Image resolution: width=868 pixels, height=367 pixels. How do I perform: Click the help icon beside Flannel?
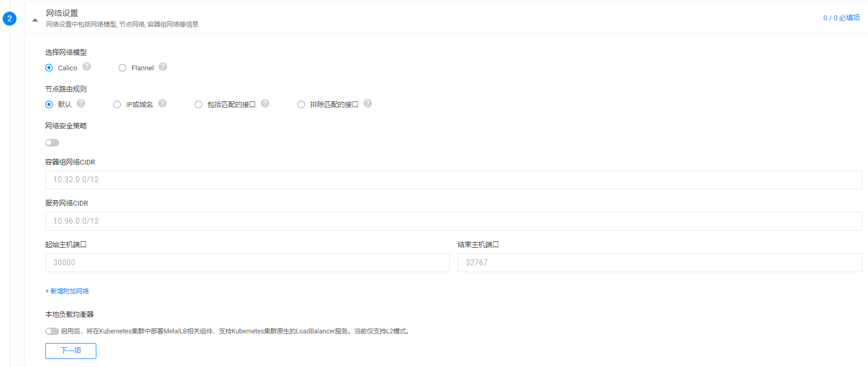pos(163,67)
